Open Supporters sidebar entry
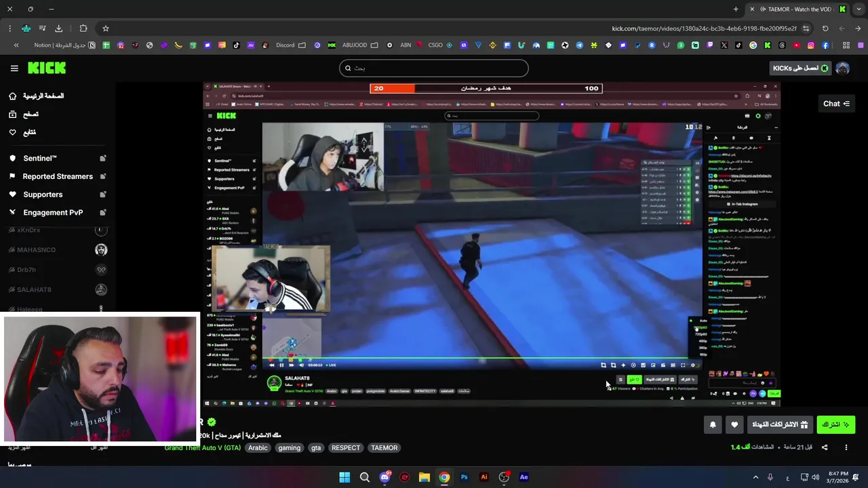The width and height of the screenshot is (868, 488). click(37, 195)
